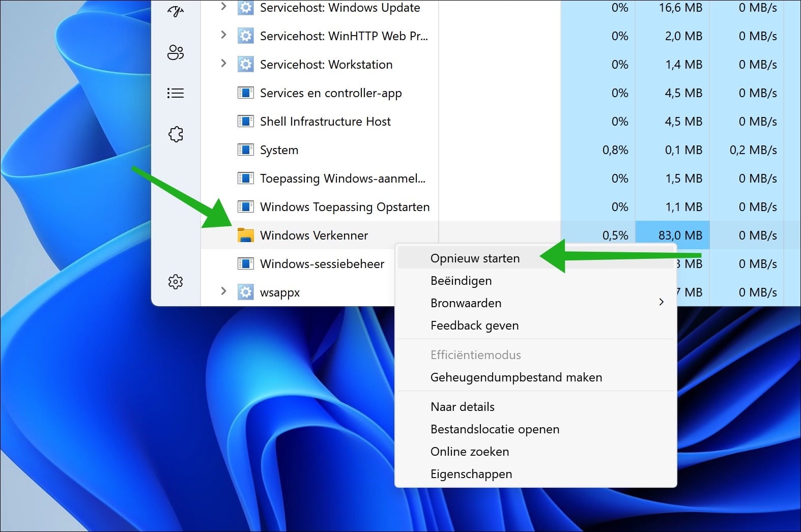The width and height of the screenshot is (801, 532).
Task: Open the Details list sidebar icon
Action: point(176,93)
